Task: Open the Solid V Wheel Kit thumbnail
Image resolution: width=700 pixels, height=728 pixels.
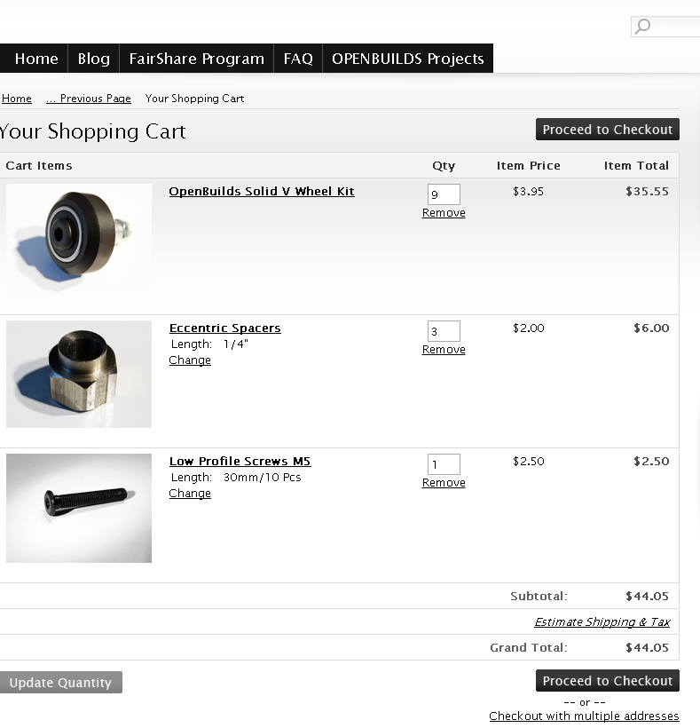Action: click(x=79, y=239)
